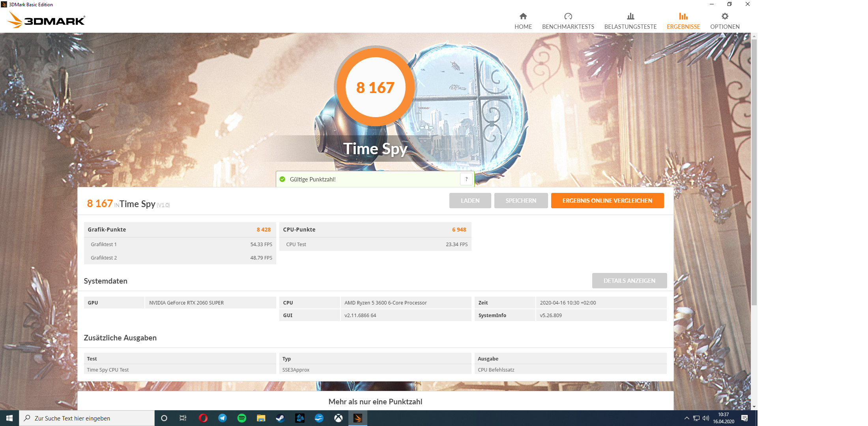
Task: Click the 3DMark logo
Action: pyautogui.click(x=47, y=20)
